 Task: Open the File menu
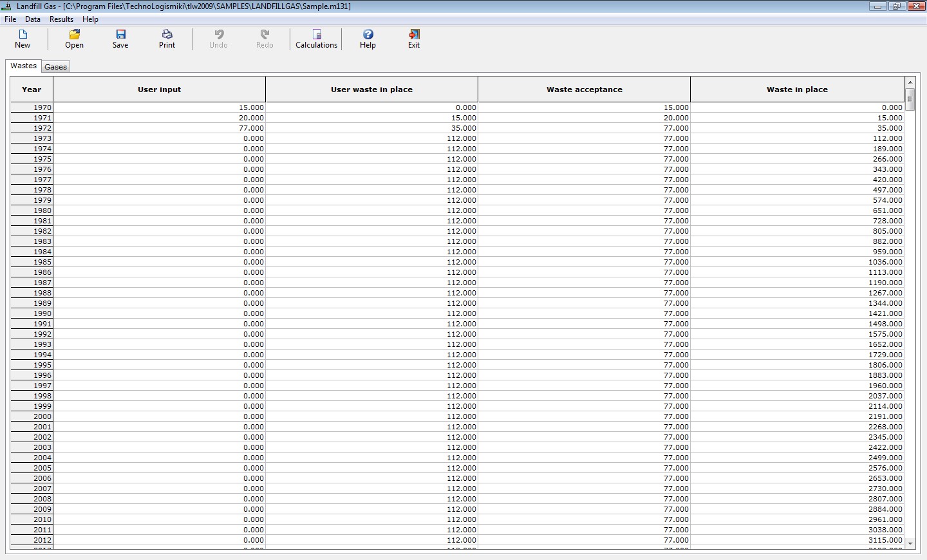[x=10, y=19]
